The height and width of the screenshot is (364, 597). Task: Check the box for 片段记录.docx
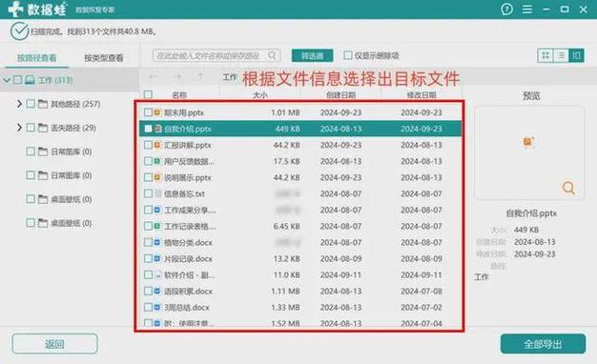pos(148,258)
